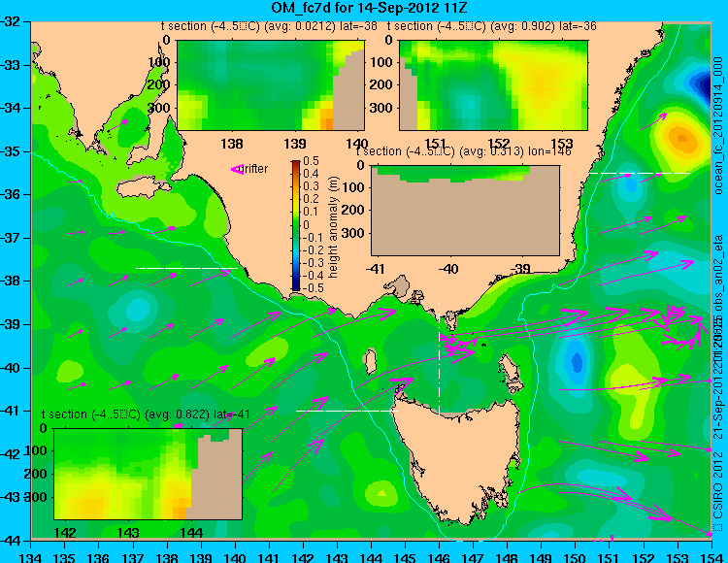728x563 pixels.
Task: Click the white dashed section line at latitude -38
Action: pos(186,268)
